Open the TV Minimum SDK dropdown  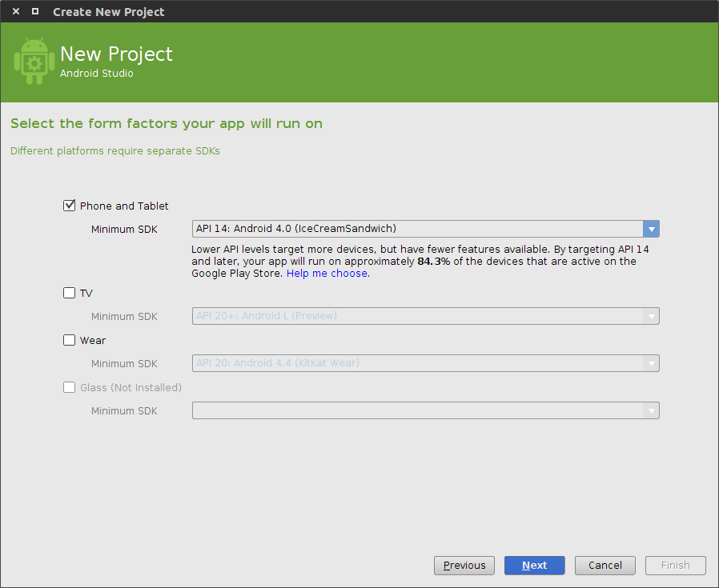(425, 316)
